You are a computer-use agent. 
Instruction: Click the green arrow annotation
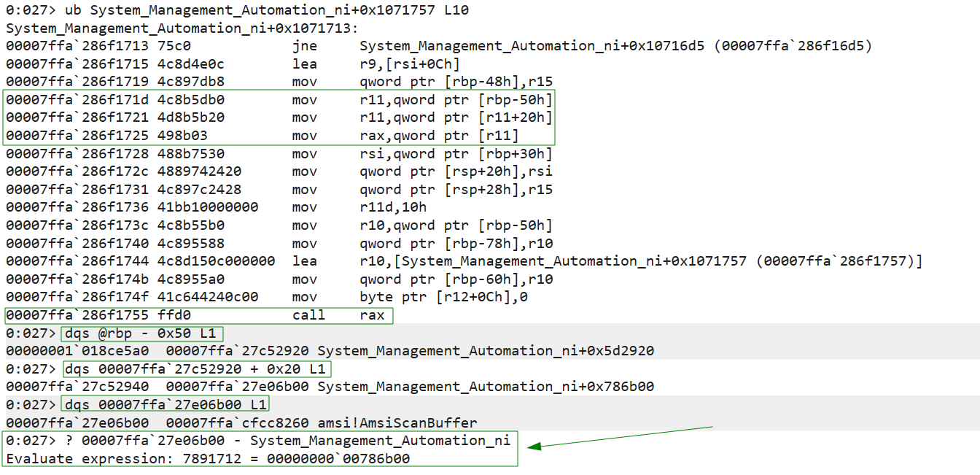tap(620, 436)
